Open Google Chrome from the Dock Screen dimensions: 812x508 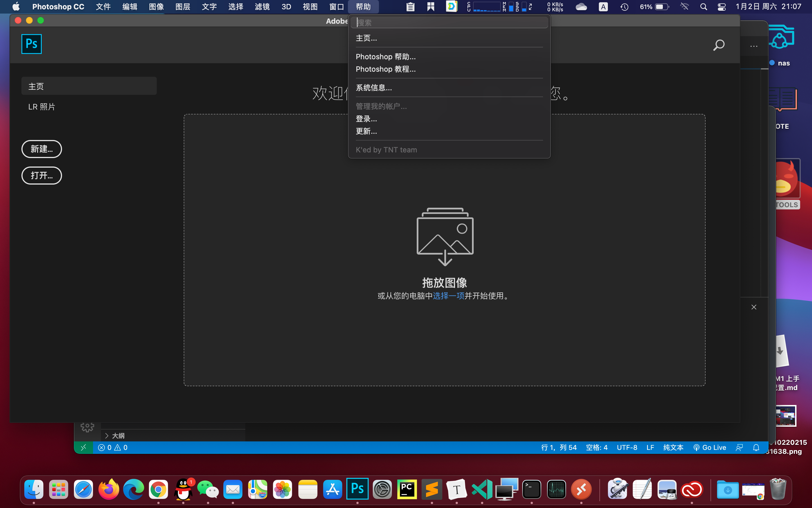(x=158, y=489)
